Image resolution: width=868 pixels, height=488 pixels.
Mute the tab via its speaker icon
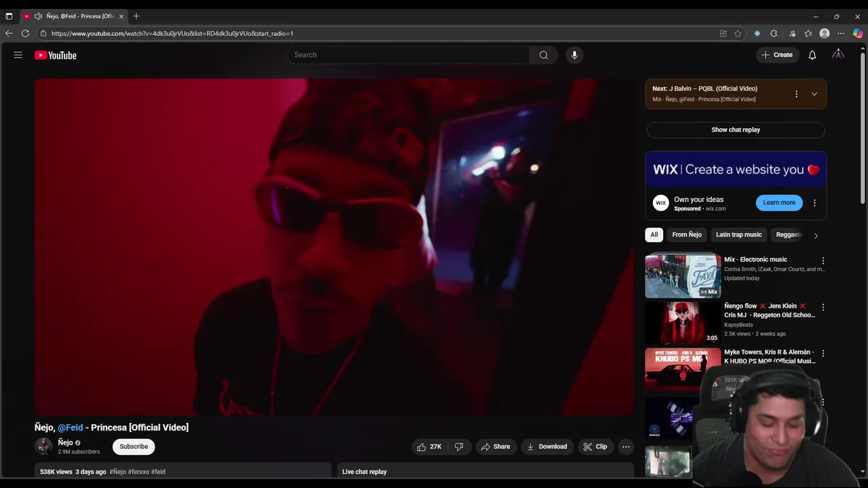pyautogui.click(x=38, y=16)
